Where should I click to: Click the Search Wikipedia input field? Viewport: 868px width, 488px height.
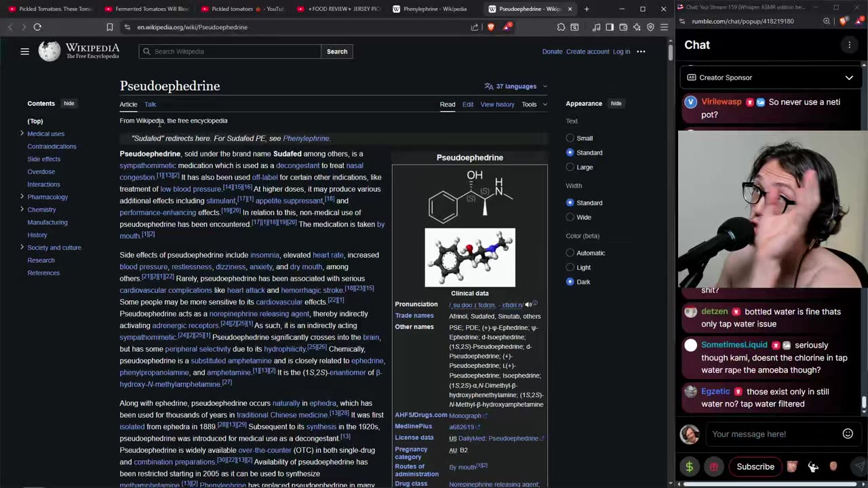tap(230, 52)
